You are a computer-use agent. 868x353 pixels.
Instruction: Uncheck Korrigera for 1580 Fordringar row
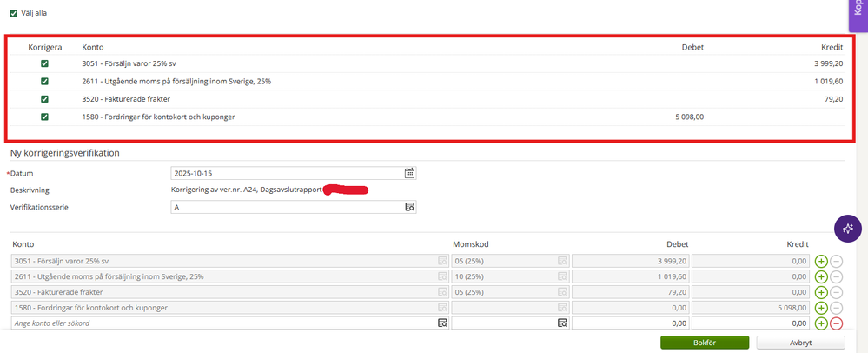pos(45,117)
